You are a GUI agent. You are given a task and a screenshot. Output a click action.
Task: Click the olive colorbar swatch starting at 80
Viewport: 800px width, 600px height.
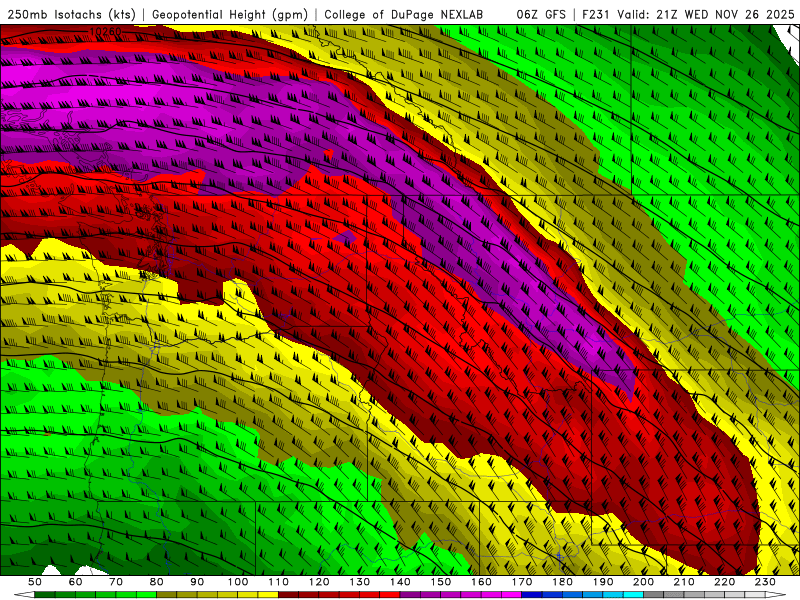(x=166, y=594)
